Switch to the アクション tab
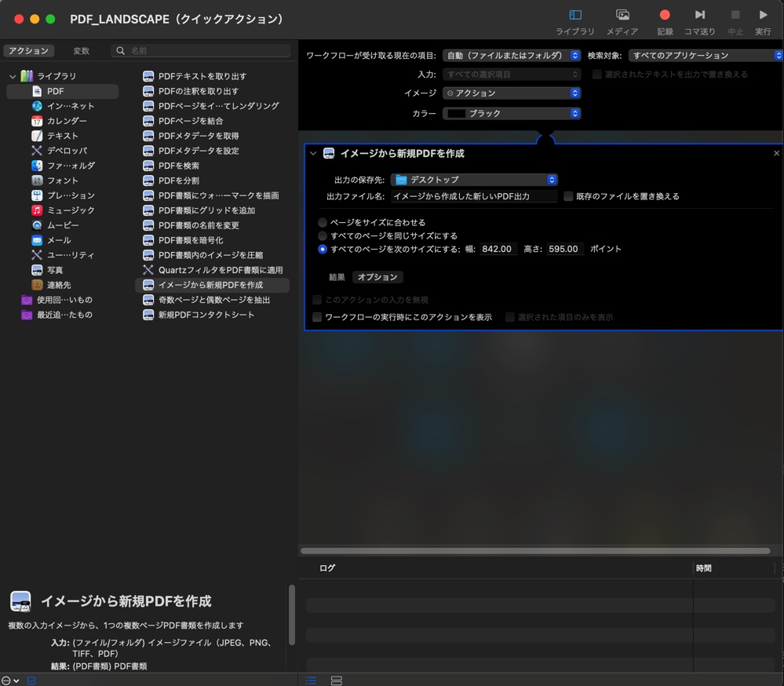This screenshot has width=784, height=686. (28, 51)
